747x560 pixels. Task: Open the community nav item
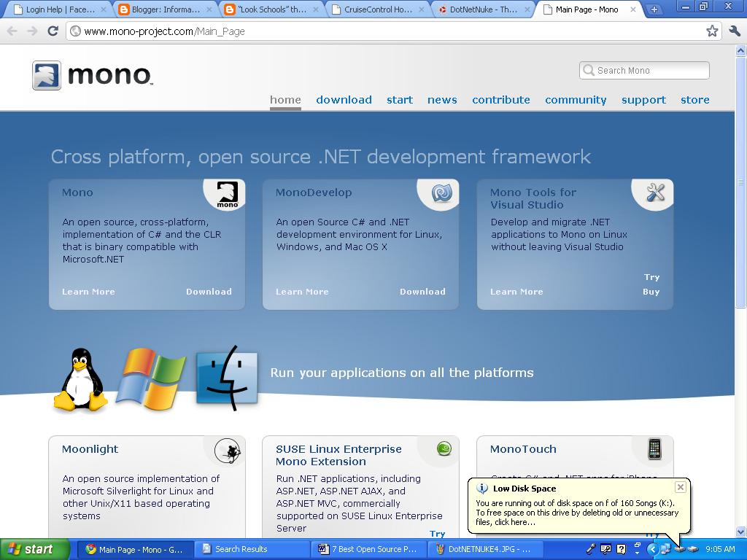[576, 100]
